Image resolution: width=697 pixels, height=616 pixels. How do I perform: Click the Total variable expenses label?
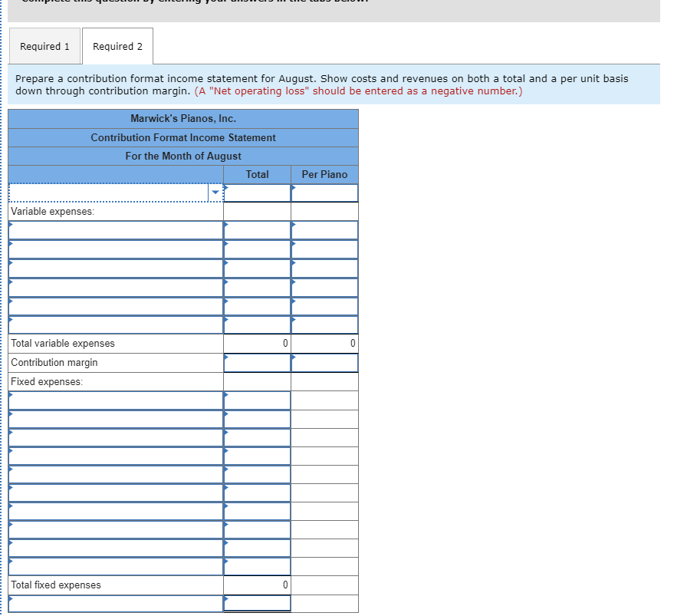click(x=63, y=344)
